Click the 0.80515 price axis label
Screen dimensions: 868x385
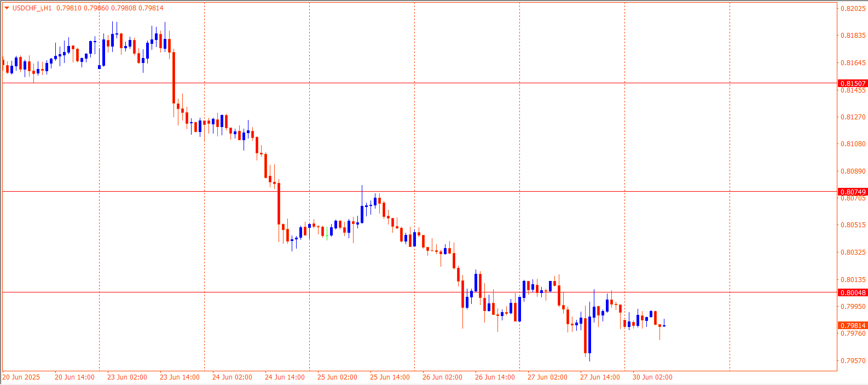[853, 225]
